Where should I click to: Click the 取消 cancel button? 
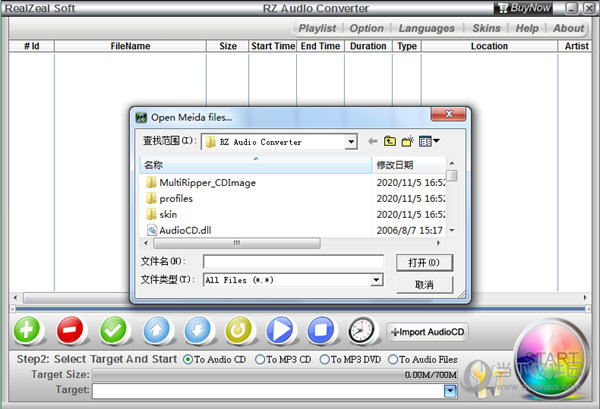coord(424,285)
